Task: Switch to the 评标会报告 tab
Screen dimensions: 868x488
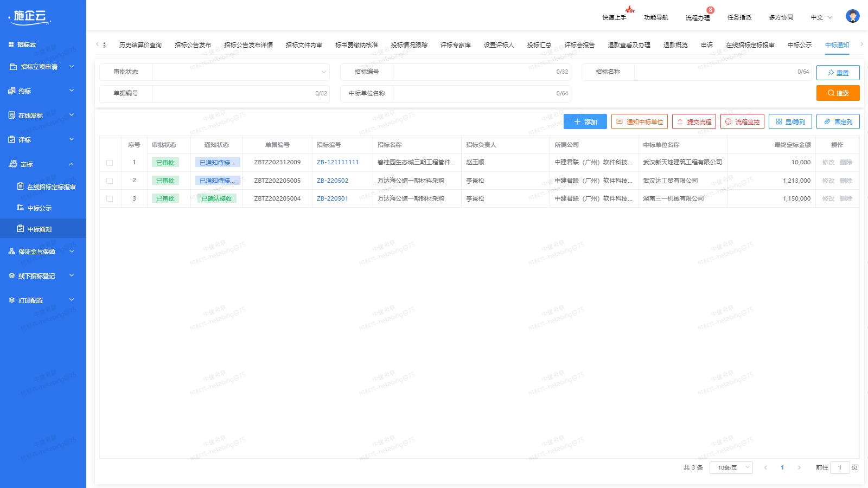Action: point(579,45)
